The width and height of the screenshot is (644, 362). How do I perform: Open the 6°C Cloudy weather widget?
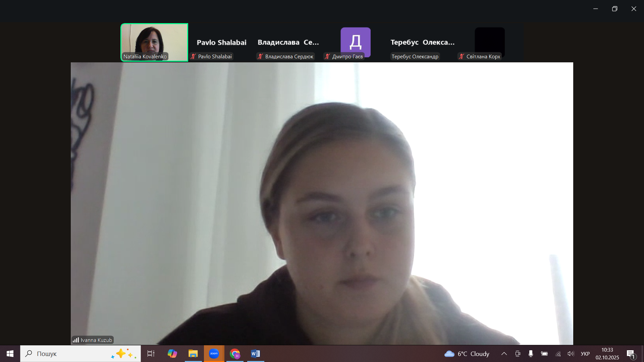[x=467, y=354]
